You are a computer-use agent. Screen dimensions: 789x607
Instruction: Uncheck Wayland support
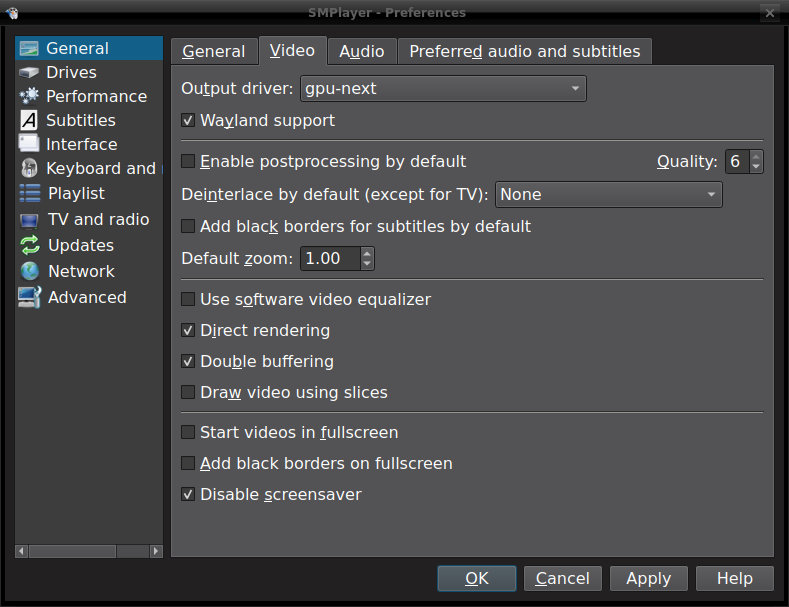(x=188, y=120)
